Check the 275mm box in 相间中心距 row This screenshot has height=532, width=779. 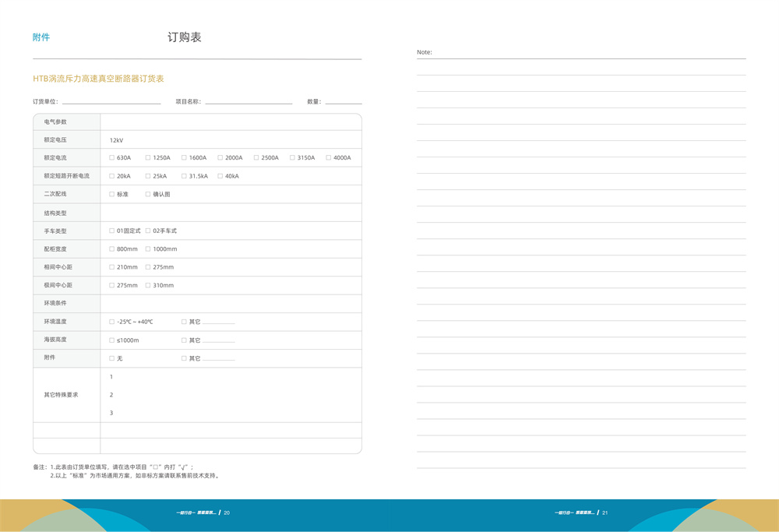click(148, 266)
